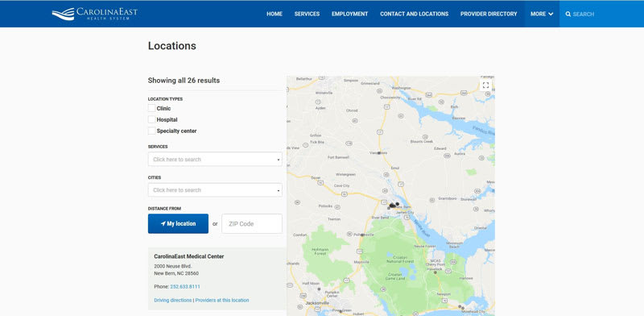644x316 pixels.
Task: Click the Jacksonville label on the map
Action: [x=317, y=303]
